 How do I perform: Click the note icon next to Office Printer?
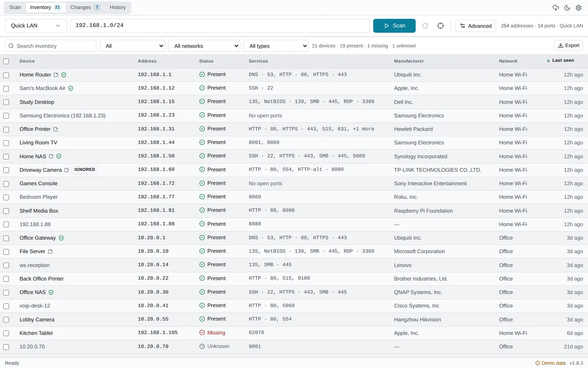tap(56, 129)
